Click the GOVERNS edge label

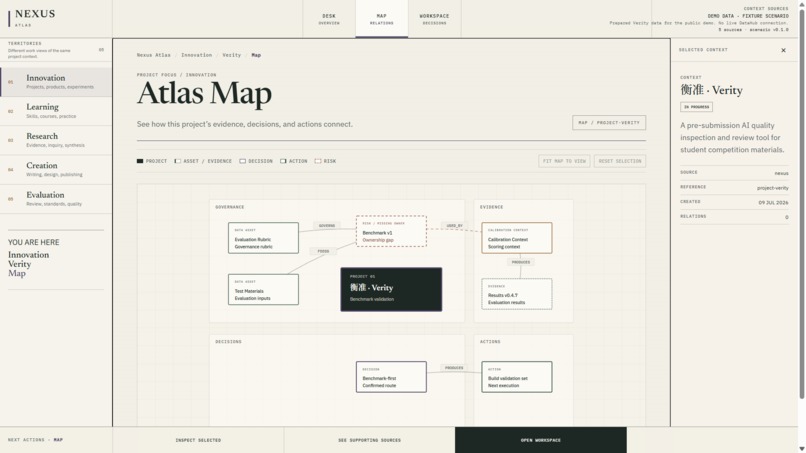(327, 226)
